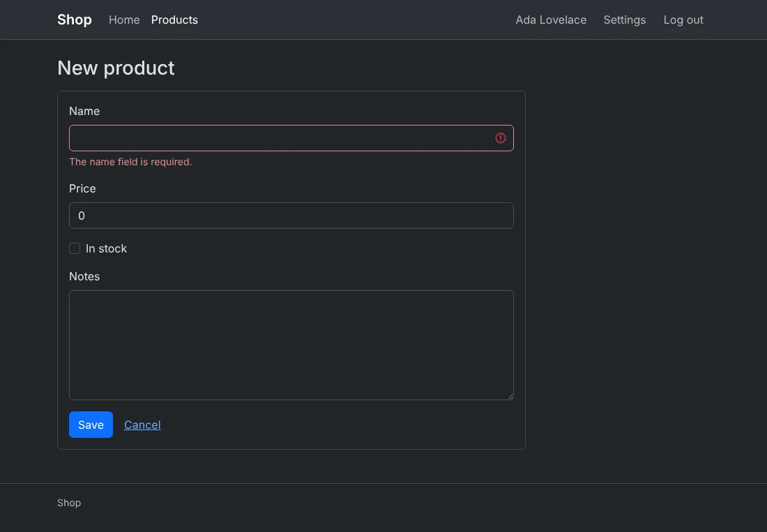The image size is (767, 532).
Task: Open the Settings nav link
Action: (624, 20)
